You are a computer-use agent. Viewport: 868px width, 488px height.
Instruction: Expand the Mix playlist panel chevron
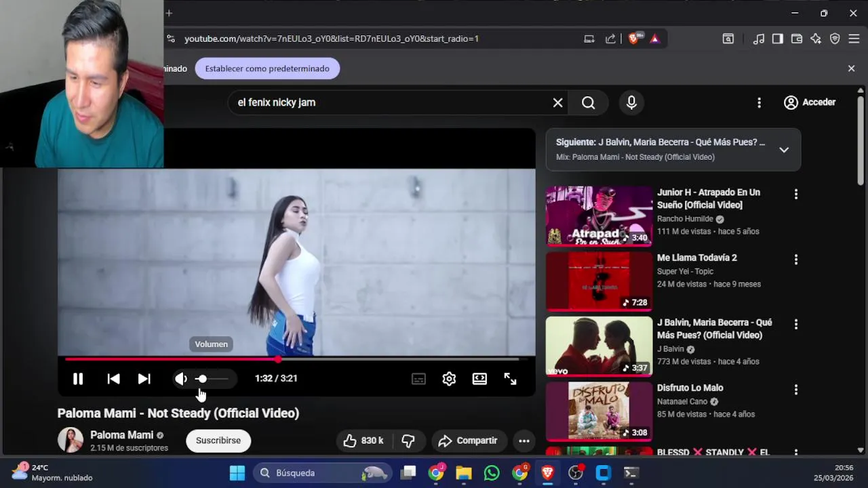(784, 150)
